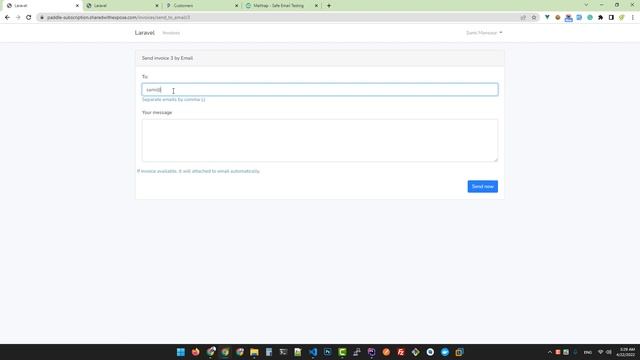Click the browser address bar URL
Screen dimensions: 640x360
[118, 18]
